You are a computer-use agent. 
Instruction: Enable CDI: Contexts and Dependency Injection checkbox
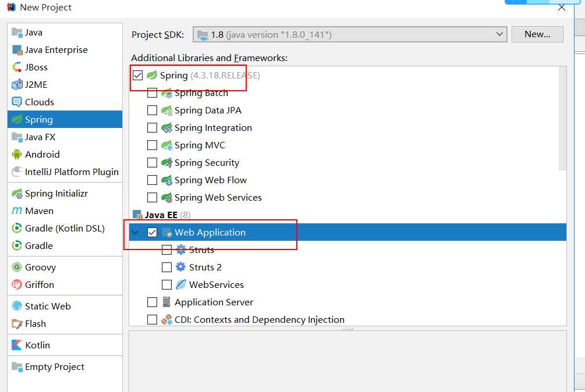click(x=153, y=320)
